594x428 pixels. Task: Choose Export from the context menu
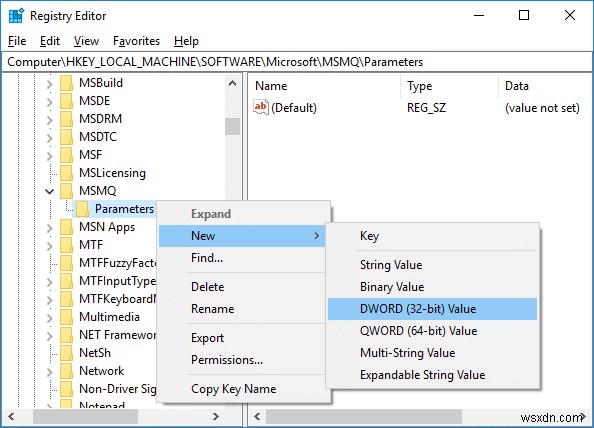242,337
